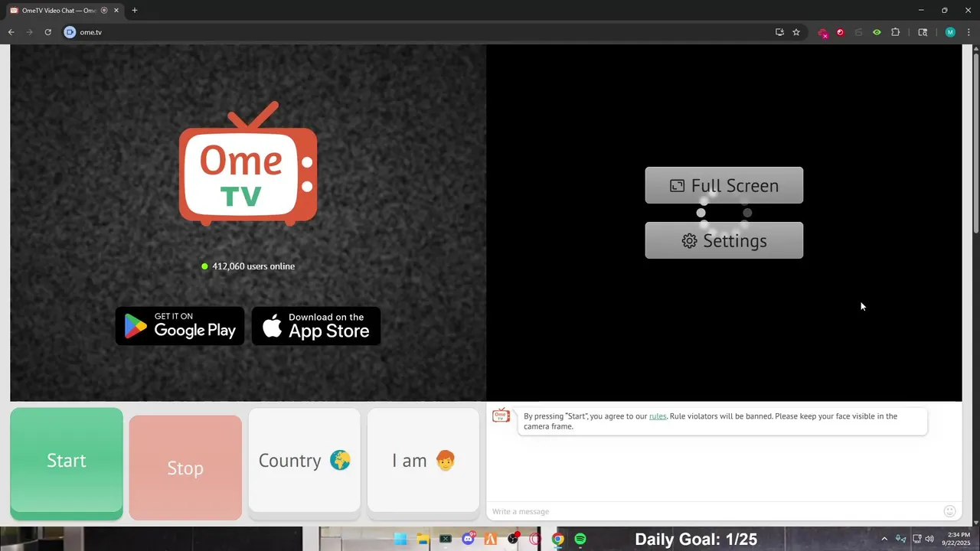This screenshot has height=551, width=980.
Task: Open the Settings button in video pane
Action: [x=724, y=240]
